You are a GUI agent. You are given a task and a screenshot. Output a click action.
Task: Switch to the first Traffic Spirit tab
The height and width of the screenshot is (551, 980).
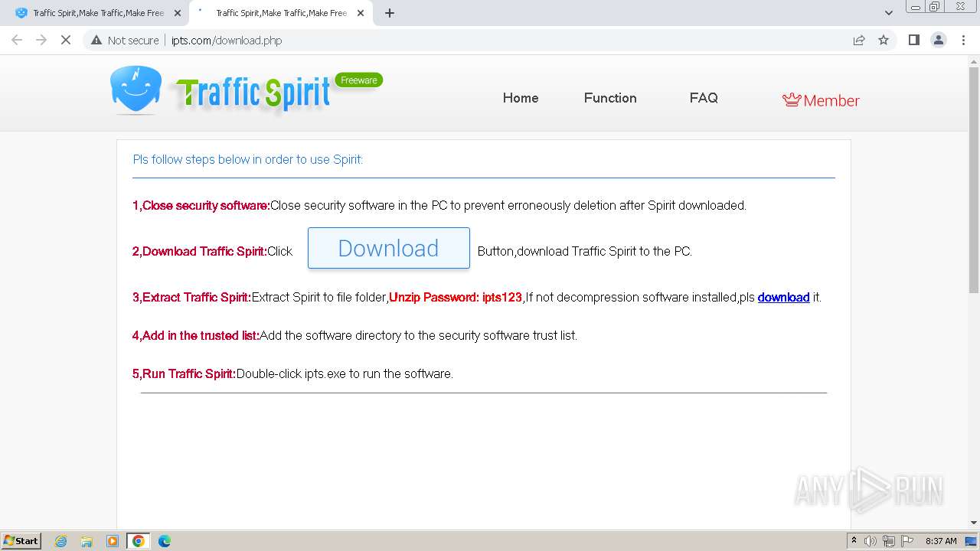98,13
